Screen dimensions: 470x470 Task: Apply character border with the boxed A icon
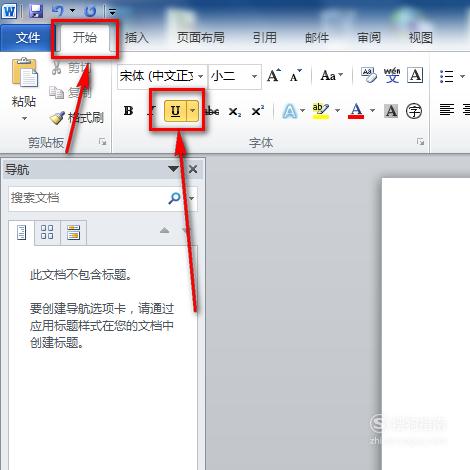point(415,75)
